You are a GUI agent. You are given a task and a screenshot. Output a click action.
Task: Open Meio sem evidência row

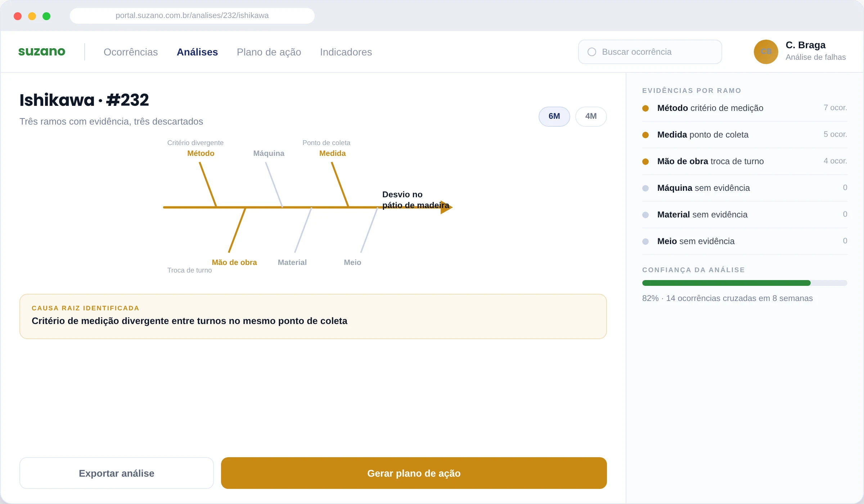coord(745,241)
